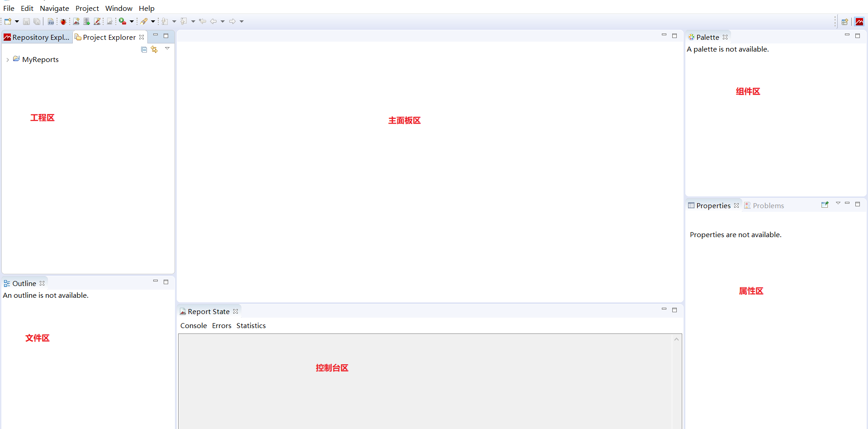This screenshot has width=868, height=429.
Task: Open the Properties panel View Menu triangle
Action: click(x=838, y=203)
